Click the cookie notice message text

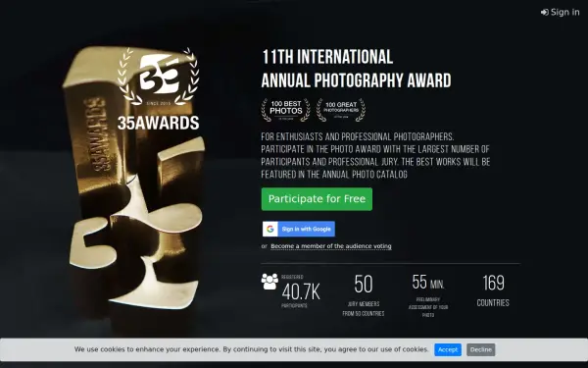pos(251,349)
